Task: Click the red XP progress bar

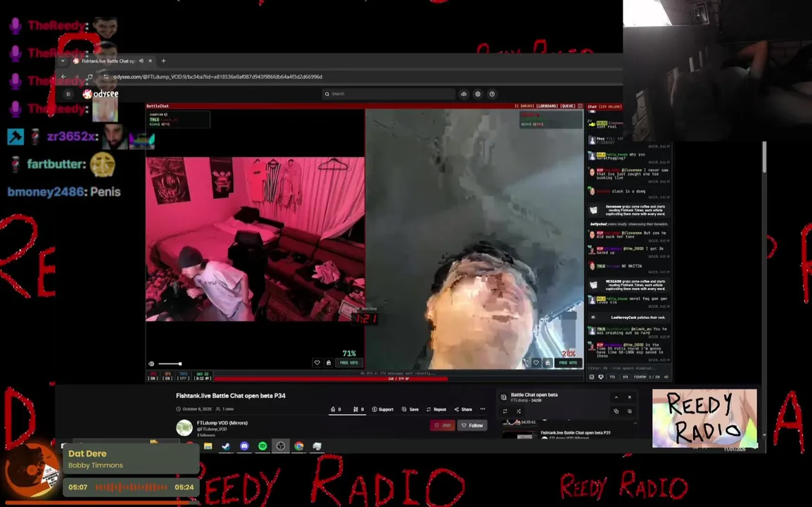Action: tap(331, 379)
